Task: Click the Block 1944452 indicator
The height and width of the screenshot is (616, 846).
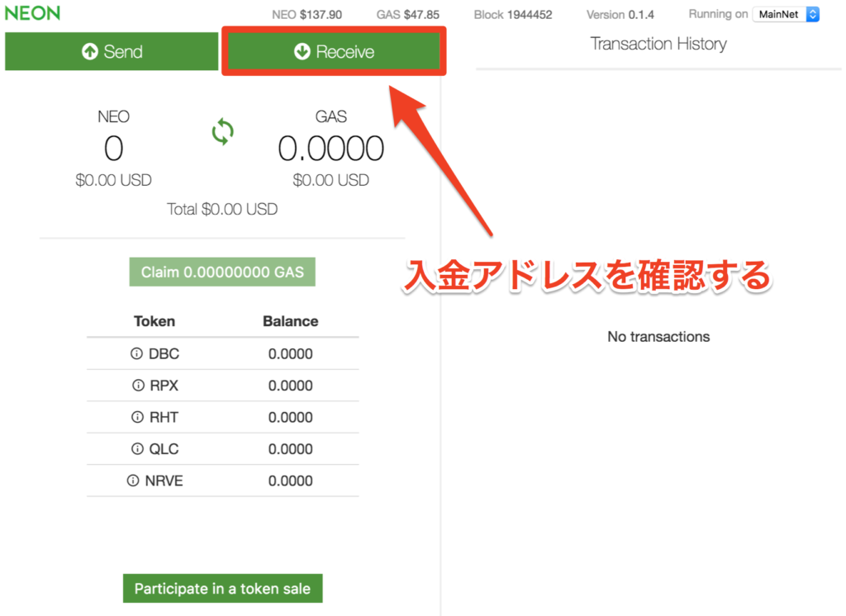Action: point(513,15)
